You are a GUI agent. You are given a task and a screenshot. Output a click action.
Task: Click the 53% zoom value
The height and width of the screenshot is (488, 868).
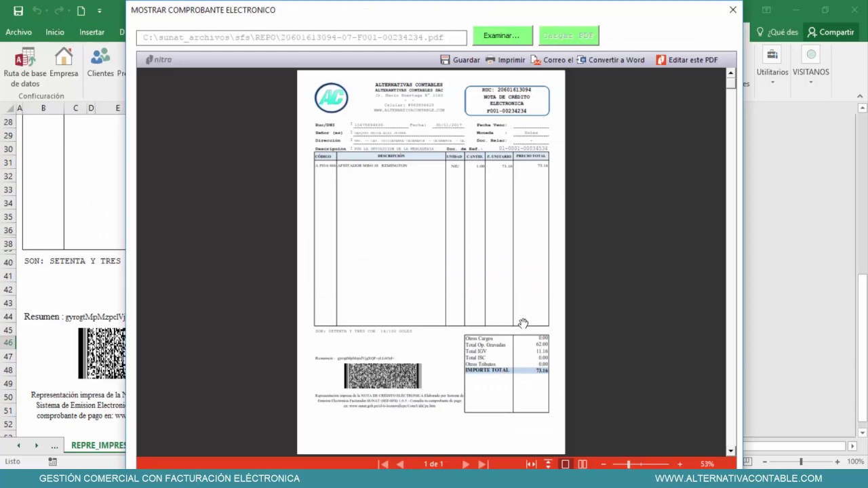(x=707, y=464)
